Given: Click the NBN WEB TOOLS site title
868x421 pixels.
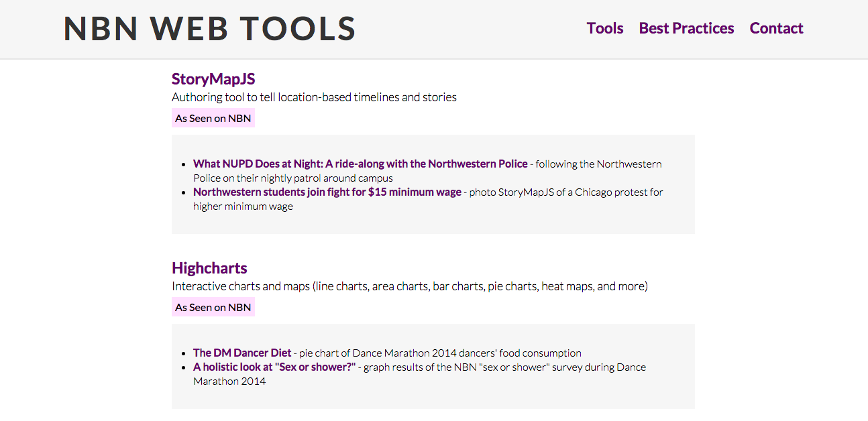Looking at the screenshot, I should [209, 29].
